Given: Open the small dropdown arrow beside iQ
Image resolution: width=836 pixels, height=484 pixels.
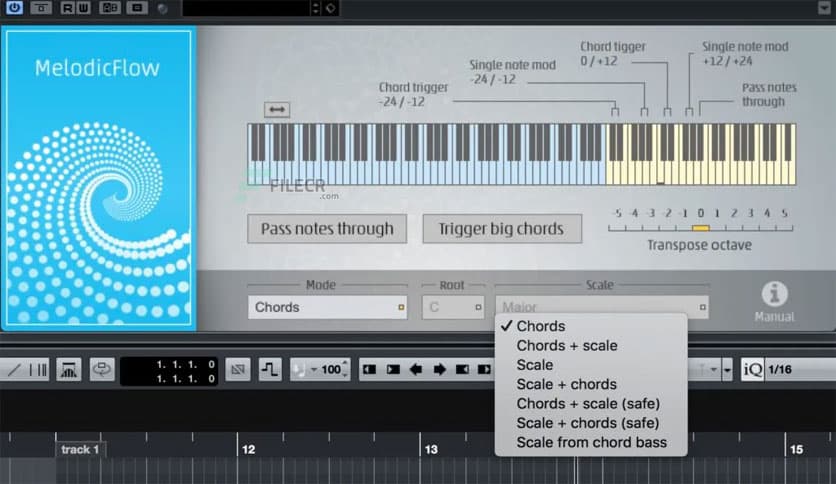Looking at the screenshot, I should pos(727,370).
